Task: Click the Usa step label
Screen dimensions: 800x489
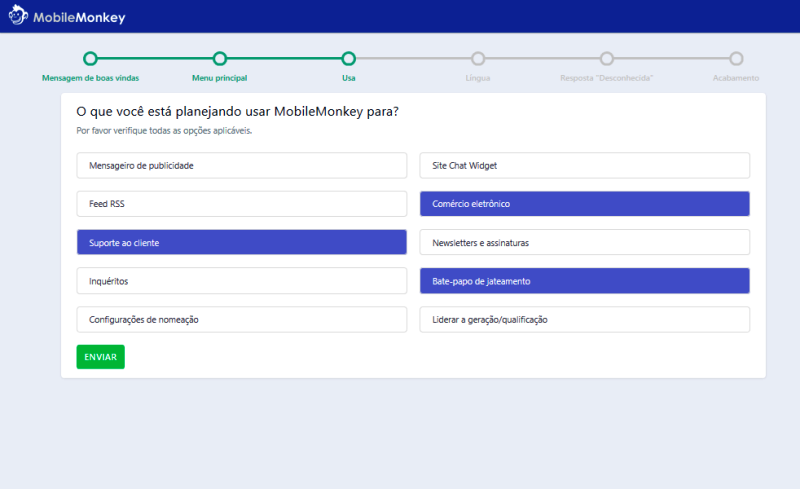Action: click(x=348, y=78)
